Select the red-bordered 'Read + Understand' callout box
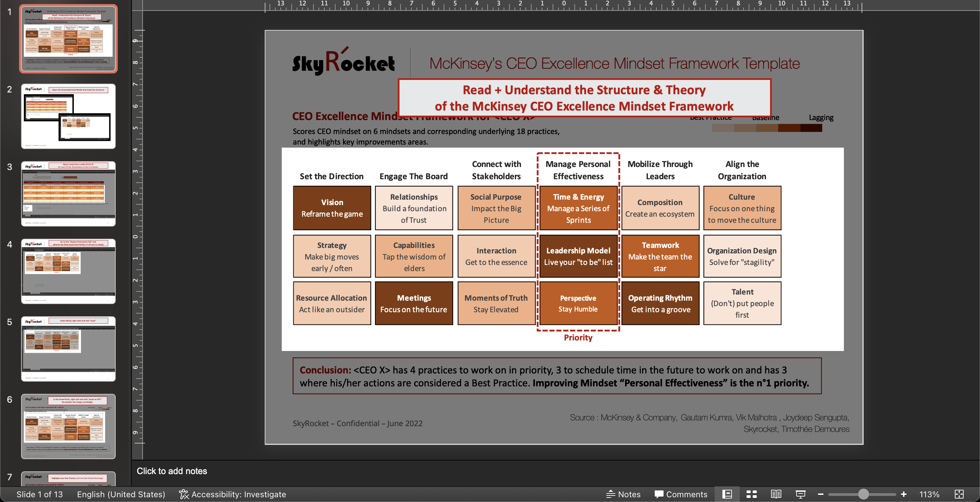 click(x=584, y=98)
